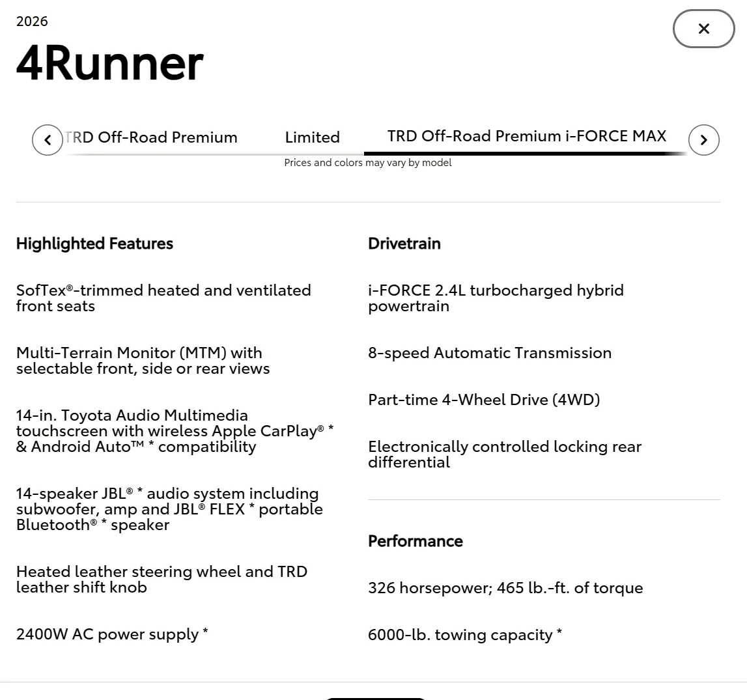The height and width of the screenshot is (700, 747).
Task: Click 8-speed Automatic Transmission text
Action: [490, 353]
